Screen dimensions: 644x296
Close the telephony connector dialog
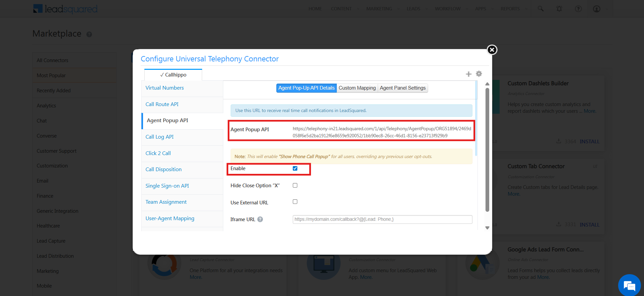point(492,50)
